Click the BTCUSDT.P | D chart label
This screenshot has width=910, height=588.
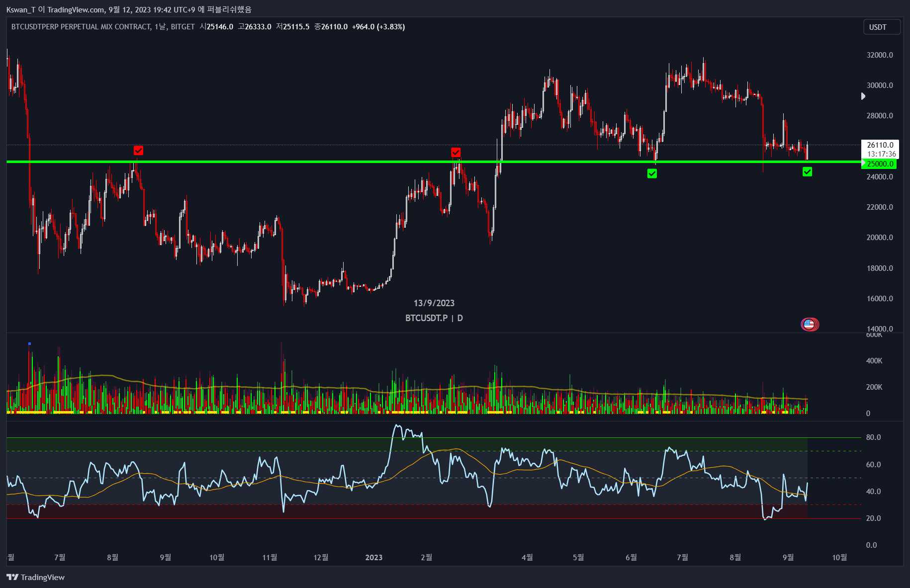pos(434,318)
